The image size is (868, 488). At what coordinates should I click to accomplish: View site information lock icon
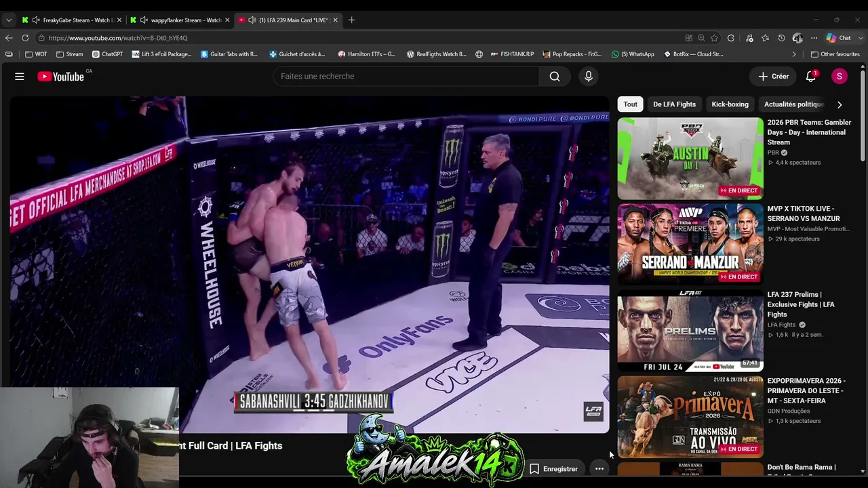(x=41, y=38)
